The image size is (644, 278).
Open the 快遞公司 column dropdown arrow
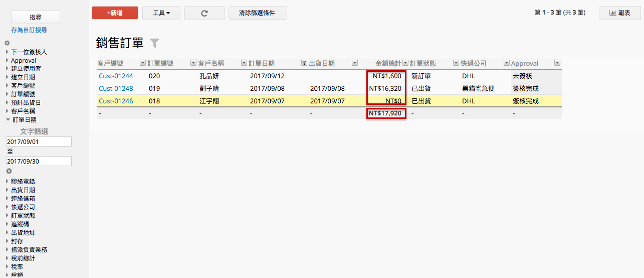click(x=507, y=63)
